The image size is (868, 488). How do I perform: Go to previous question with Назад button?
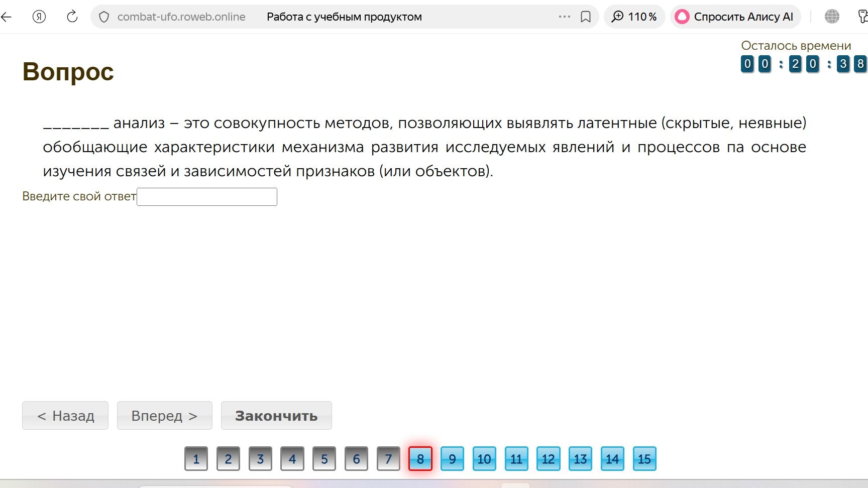65,416
